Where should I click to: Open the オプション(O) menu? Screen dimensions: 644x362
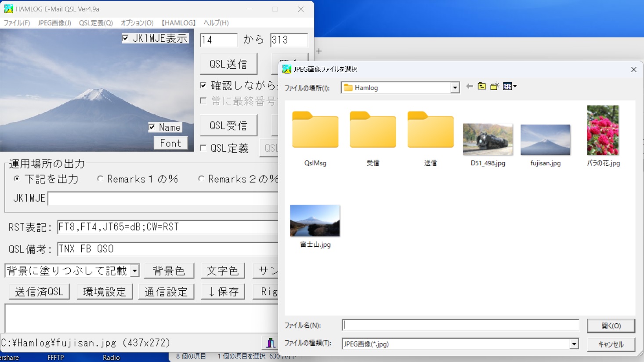[137, 23]
